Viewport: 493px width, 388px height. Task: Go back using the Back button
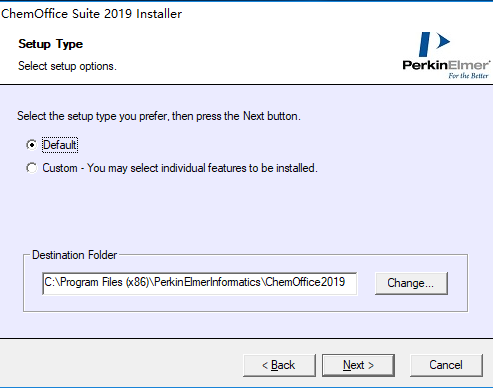[x=279, y=365]
